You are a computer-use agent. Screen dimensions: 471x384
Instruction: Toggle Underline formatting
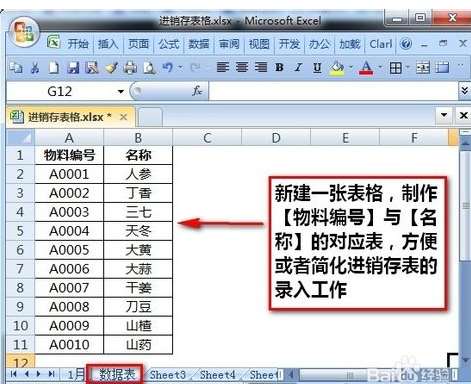click(x=317, y=68)
